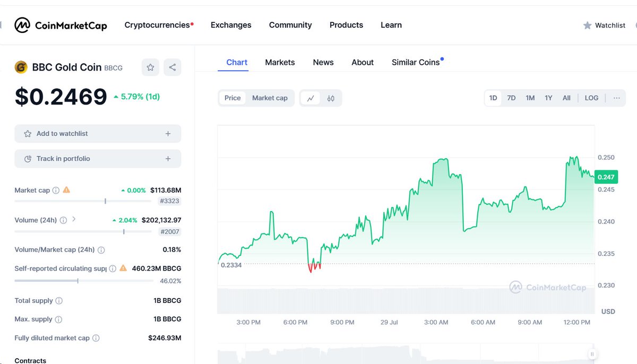Click the 46.02% circulating supply percentage
637x364 pixels.
[171, 281]
